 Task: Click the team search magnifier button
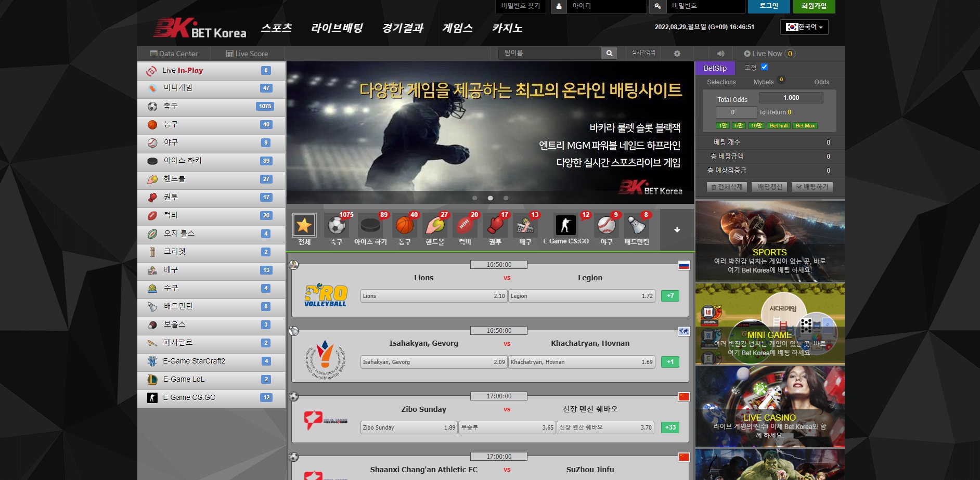pyautogui.click(x=609, y=53)
